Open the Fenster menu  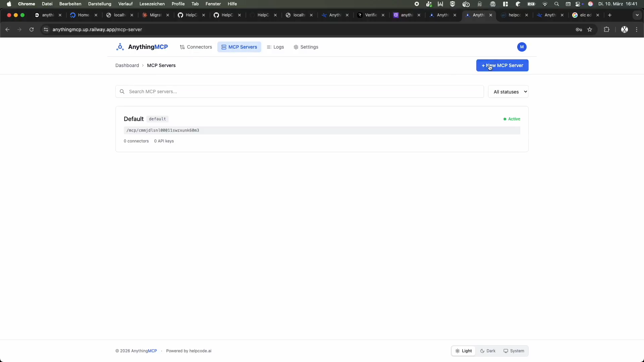pyautogui.click(x=213, y=4)
